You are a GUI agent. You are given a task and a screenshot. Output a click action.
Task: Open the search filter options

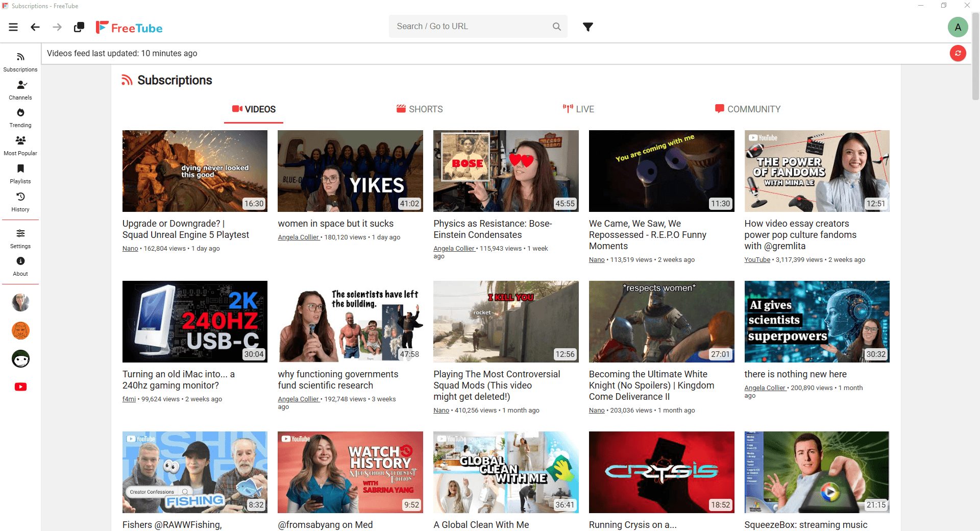tap(588, 27)
